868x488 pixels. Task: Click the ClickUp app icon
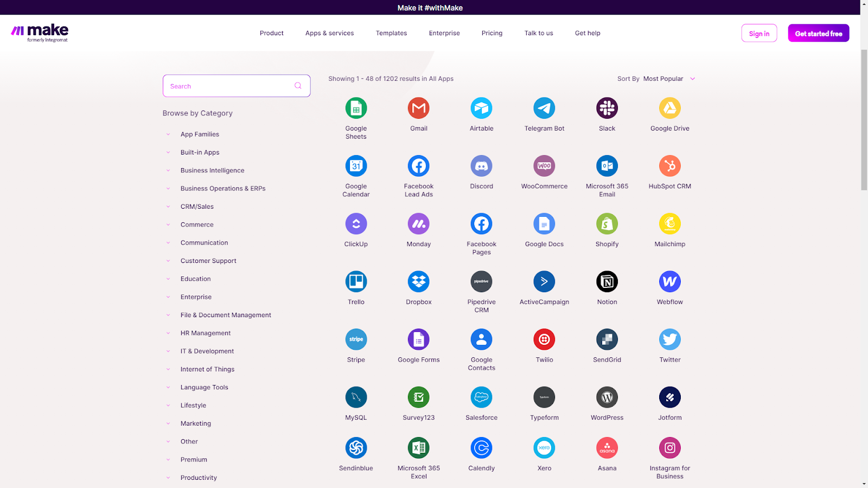(356, 223)
